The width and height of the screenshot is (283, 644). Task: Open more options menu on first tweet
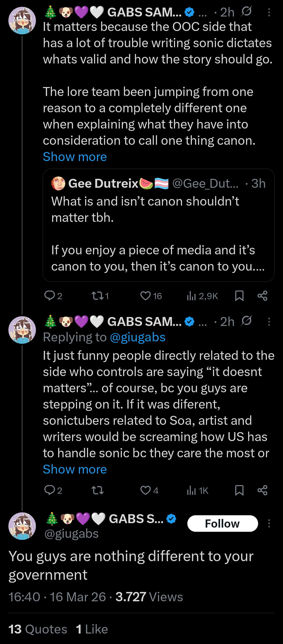click(269, 12)
